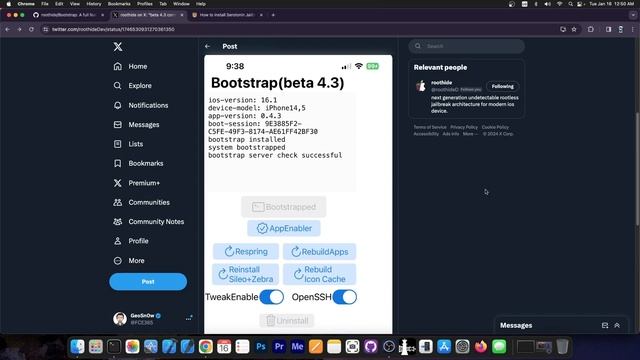This screenshot has width=640, height=360.
Task: Click Chrome's back navigation arrow
Action: 7,29
